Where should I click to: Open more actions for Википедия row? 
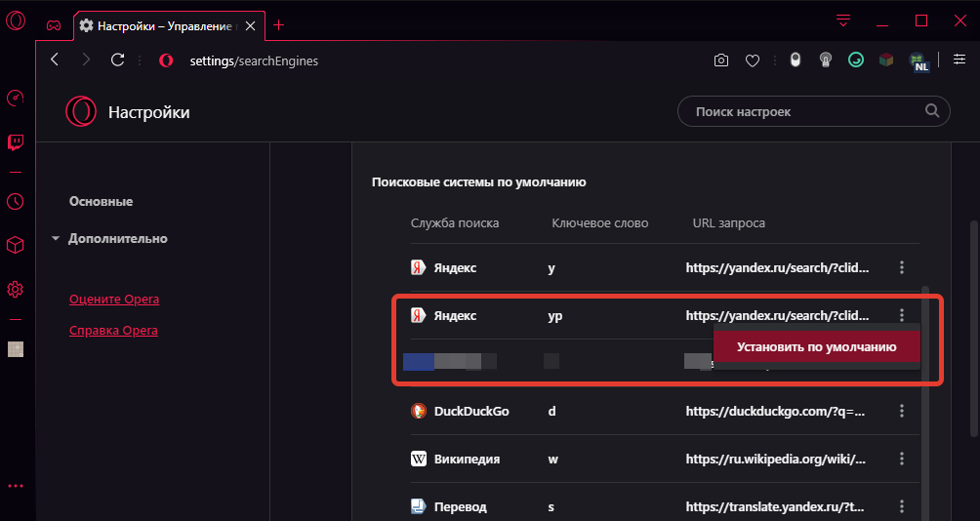[901, 459]
